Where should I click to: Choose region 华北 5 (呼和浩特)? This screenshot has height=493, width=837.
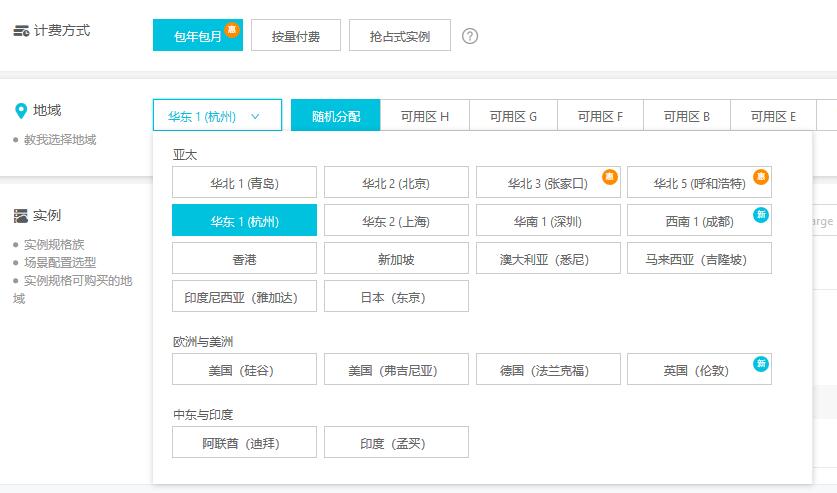[x=699, y=182]
